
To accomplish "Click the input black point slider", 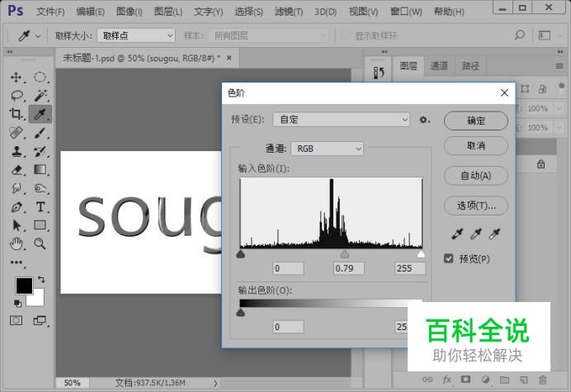I will click(x=241, y=253).
